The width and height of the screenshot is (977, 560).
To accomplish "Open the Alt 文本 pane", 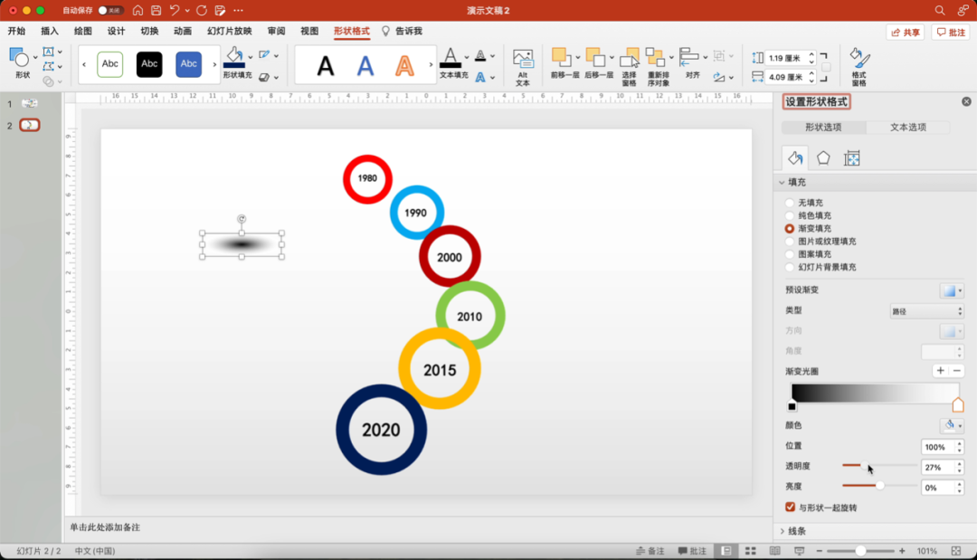I will tap(523, 66).
